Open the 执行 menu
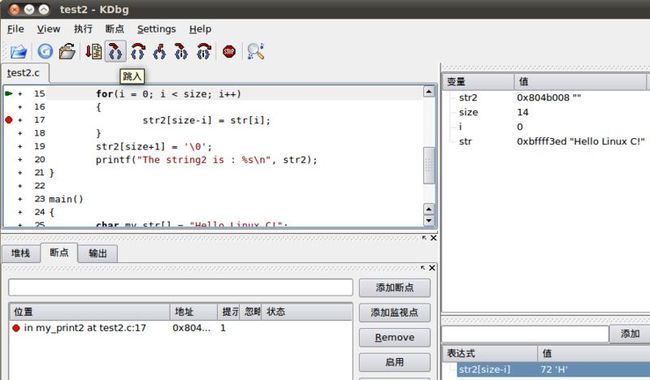Screen dimensions: 650x380 (83, 29)
